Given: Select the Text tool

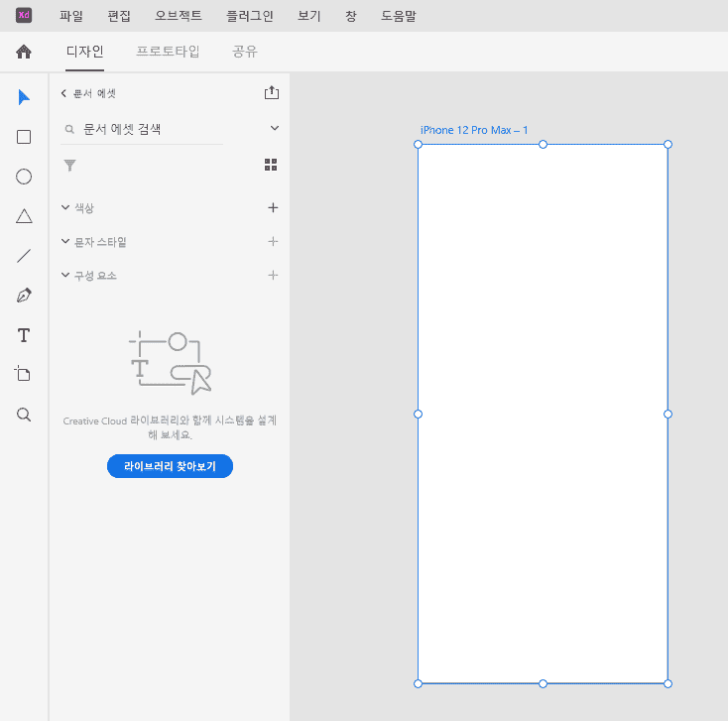Looking at the screenshot, I should click(24, 335).
